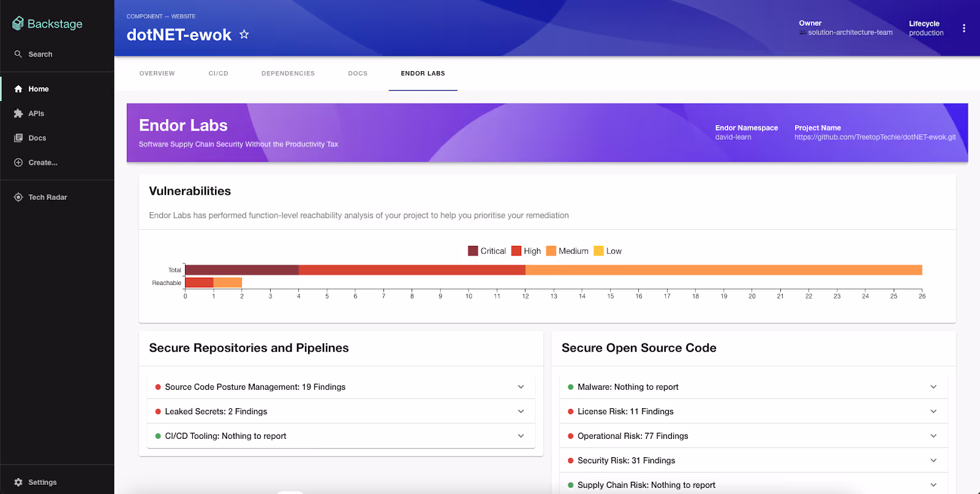The image size is (980, 494).
Task: Click 'CI/CD Tooling: Nothing to report' text
Action: tap(225, 436)
